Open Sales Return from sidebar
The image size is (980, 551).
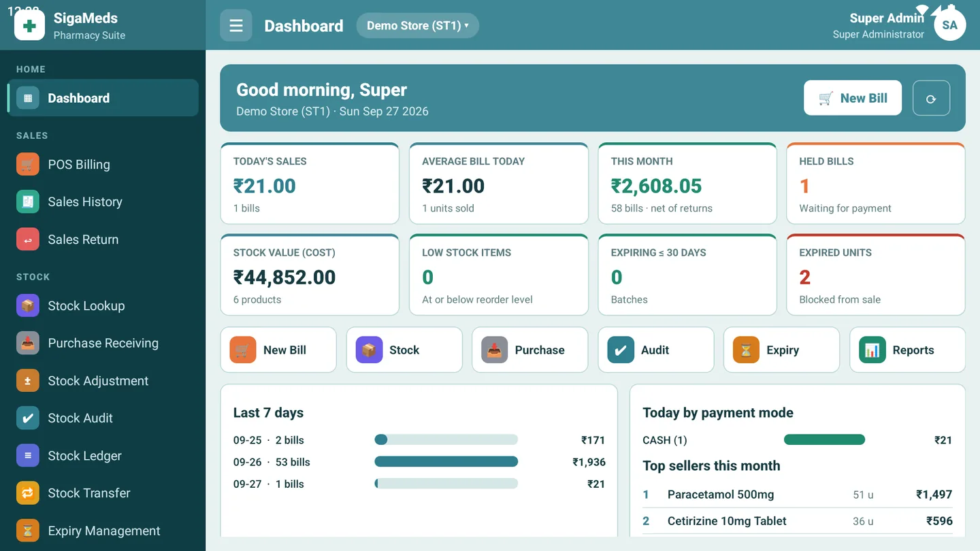[x=103, y=239]
